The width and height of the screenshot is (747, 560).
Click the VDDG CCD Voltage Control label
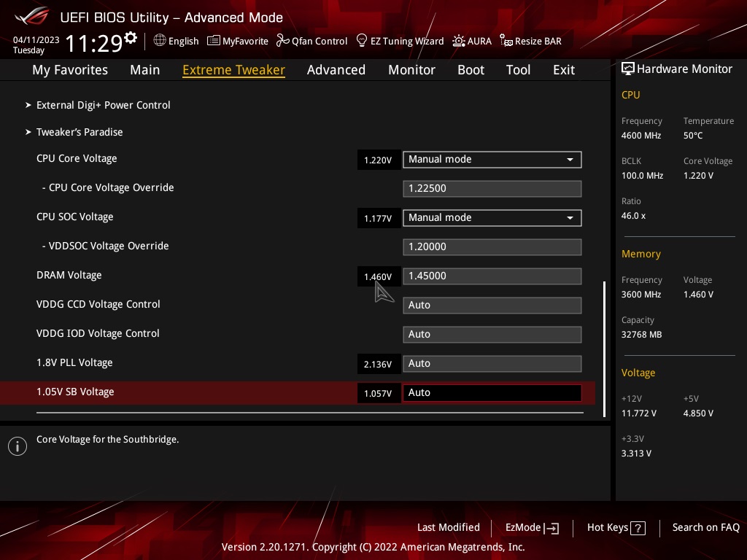(98, 304)
